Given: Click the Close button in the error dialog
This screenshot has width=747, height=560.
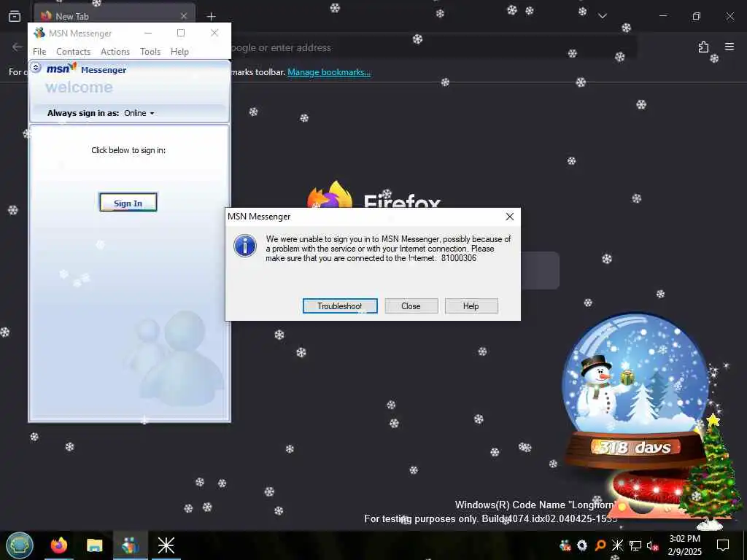Looking at the screenshot, I should tap(411, 306).
